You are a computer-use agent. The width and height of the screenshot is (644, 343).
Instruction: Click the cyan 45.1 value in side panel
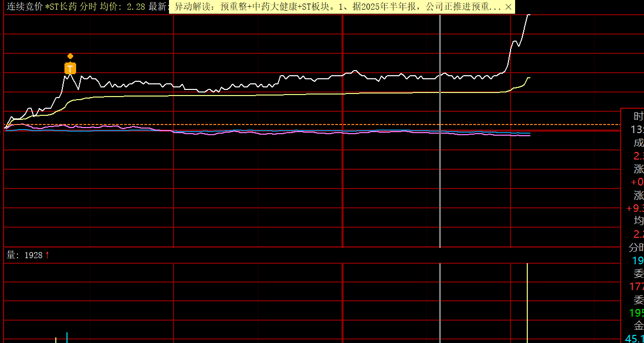click(634, 339)
